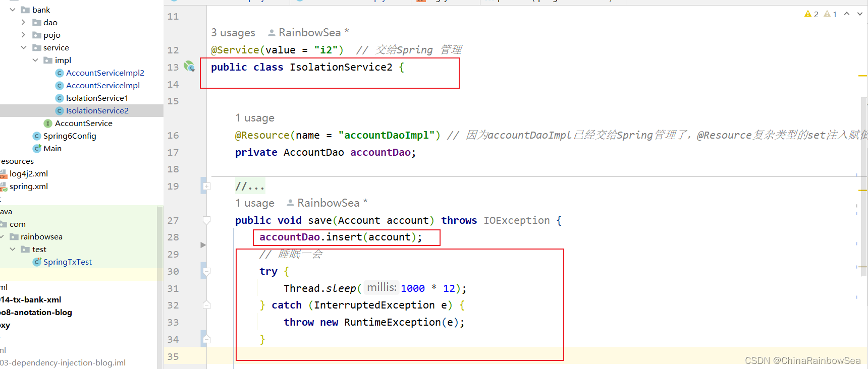Click '1 usage' hint above accountDao field
868x369 pixels.
[x=255, y=118]
